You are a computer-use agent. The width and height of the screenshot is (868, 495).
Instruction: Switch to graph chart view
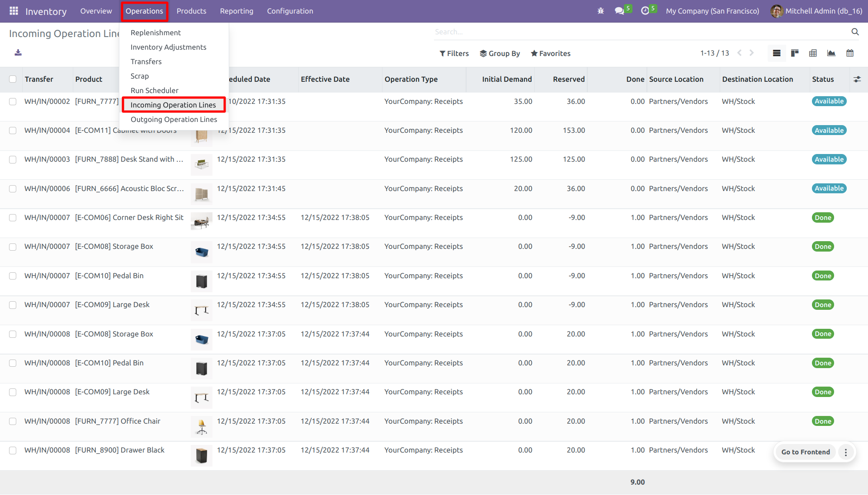[x=831, y=53]
